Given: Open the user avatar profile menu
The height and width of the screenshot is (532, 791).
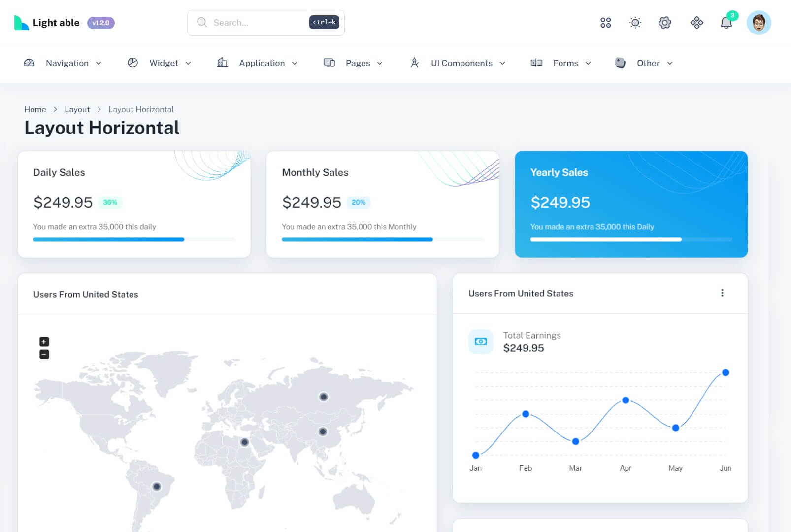Looking at the screenshot, I should point(758,23).
